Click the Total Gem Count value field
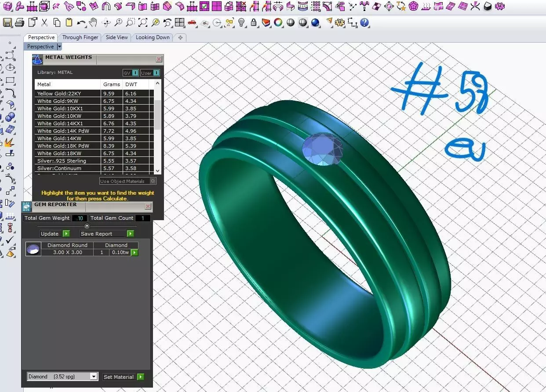546x392 pixels. click(x=142, y=218)
